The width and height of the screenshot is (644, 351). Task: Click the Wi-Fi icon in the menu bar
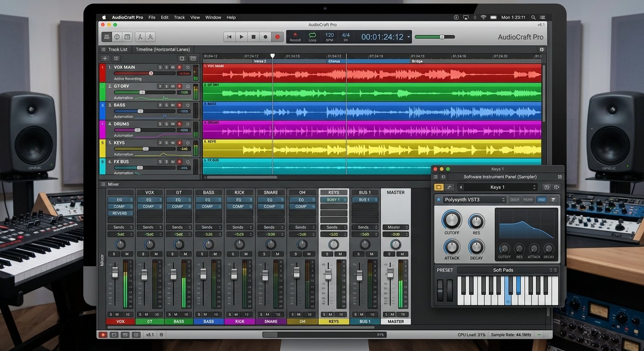click(x=483, y=17)
